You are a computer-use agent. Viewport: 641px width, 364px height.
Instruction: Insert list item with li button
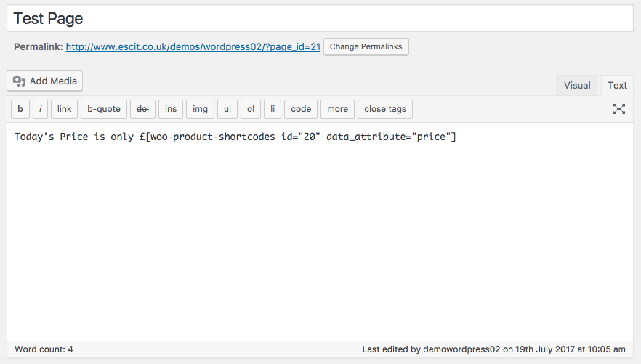(272, 109)
